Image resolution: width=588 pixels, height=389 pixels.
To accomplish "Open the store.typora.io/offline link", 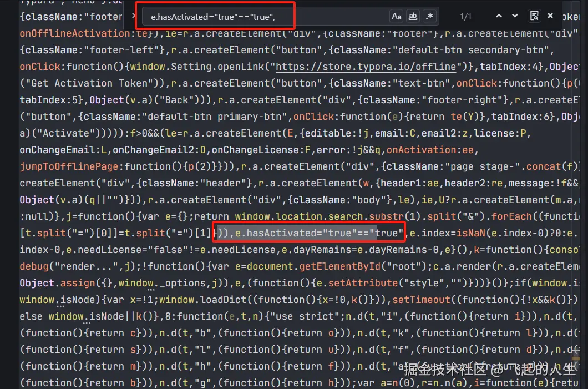I will click(x=366, y=67).
